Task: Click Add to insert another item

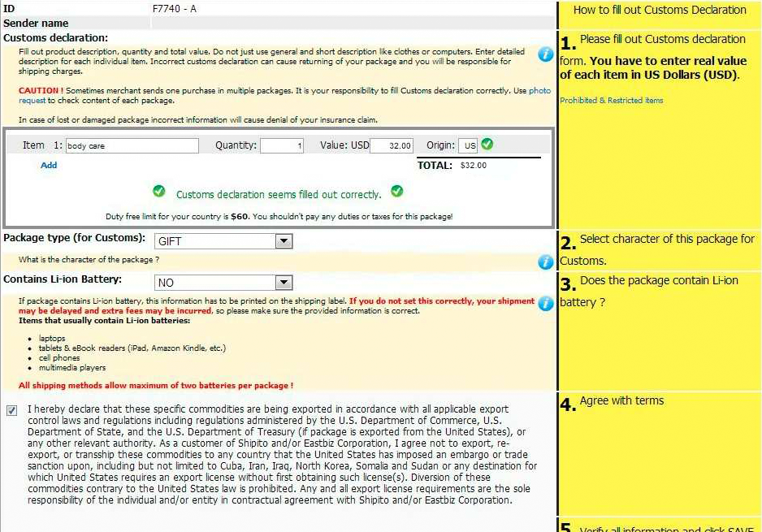Action: [49, 165]
